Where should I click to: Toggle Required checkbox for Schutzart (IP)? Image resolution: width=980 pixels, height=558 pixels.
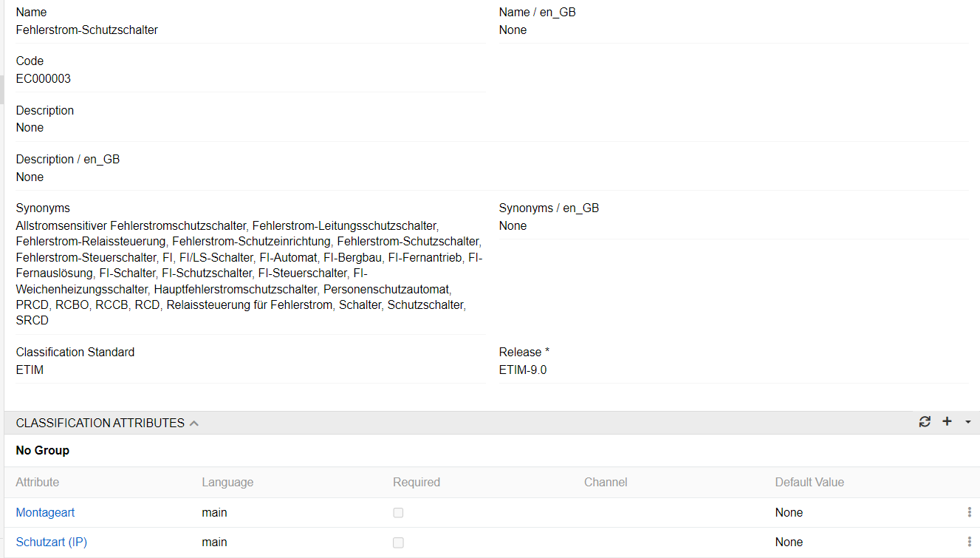[398, 542]
